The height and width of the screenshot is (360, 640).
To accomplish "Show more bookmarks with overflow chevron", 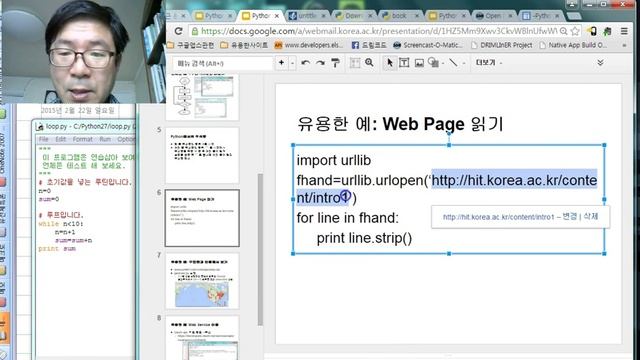I will 624,45.
